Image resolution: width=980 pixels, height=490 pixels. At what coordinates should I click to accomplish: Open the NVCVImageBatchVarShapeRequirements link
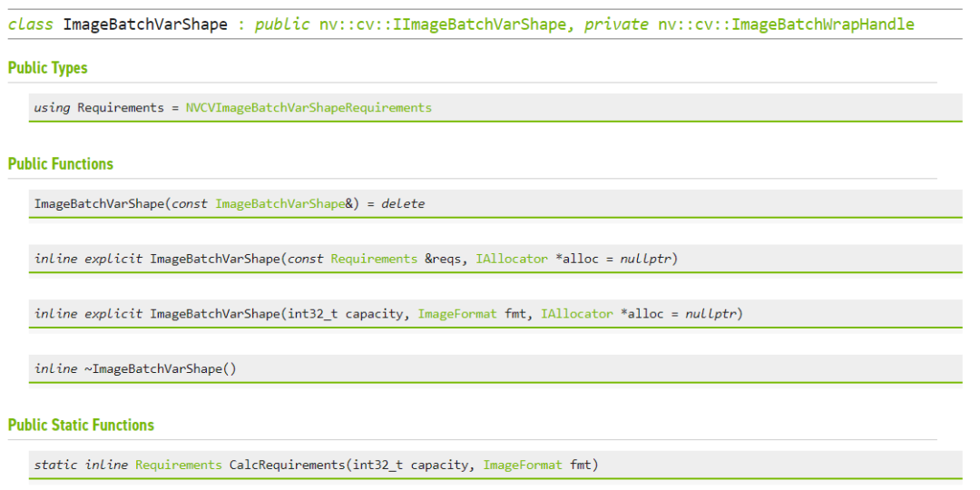click(309, 107)
